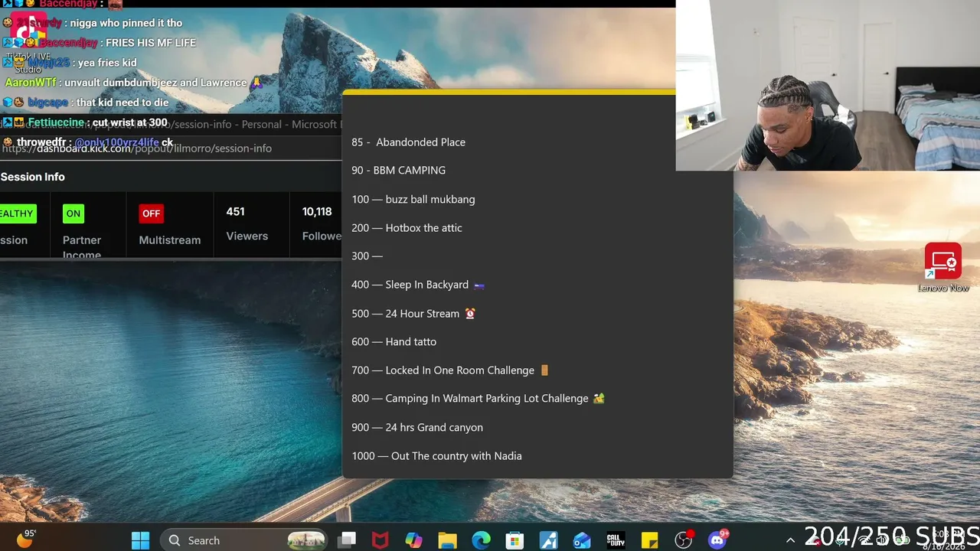980x551 pixels.
Task: Open Outlook from the taskbar
Action: [x=582, y=540]
